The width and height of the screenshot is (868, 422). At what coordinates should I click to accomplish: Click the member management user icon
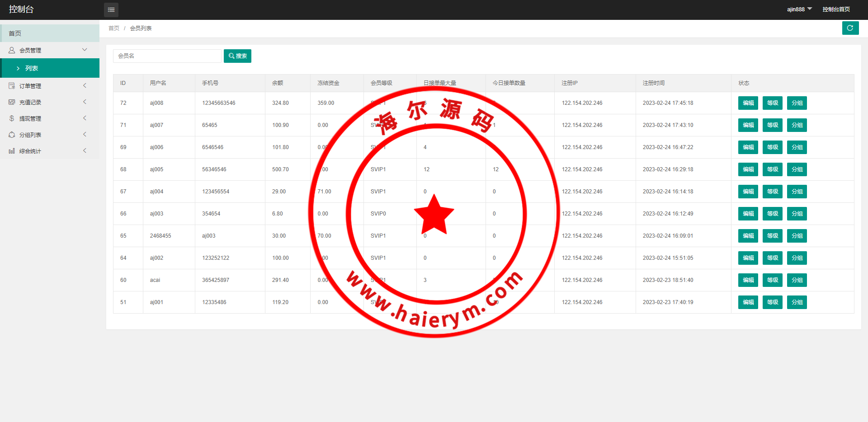(12, 50)
